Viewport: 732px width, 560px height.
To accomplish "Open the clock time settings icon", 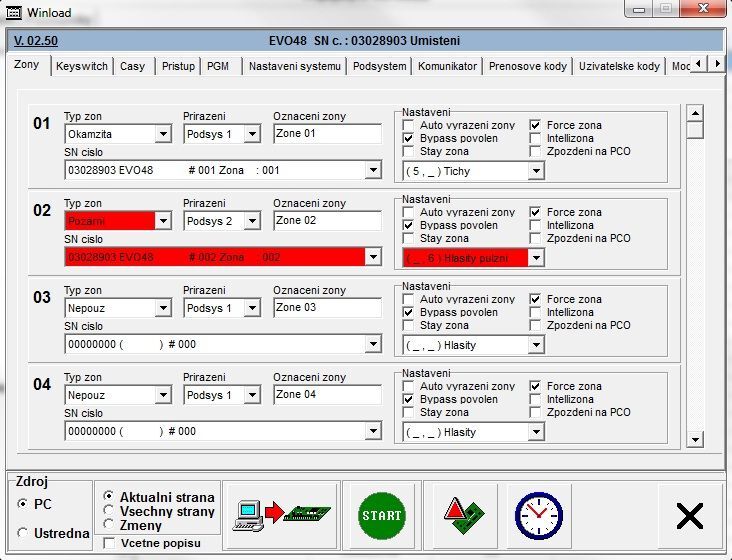I will pyautogui.click(x=538, y=515).
